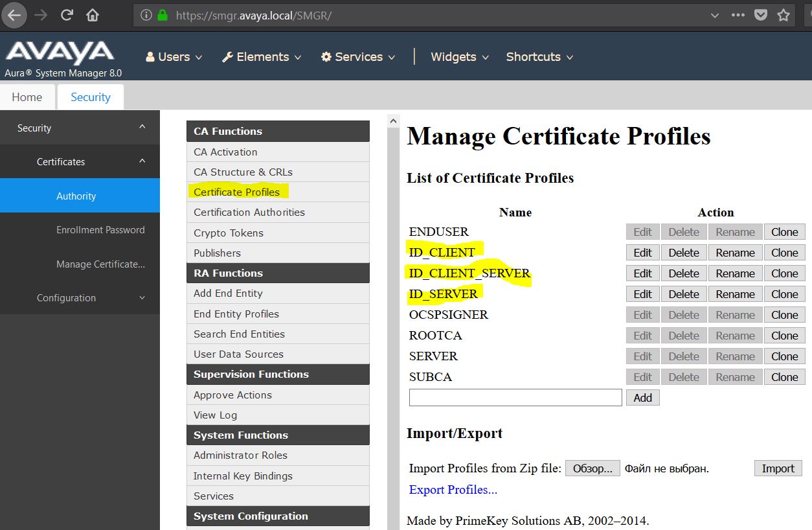Screen dimensions: 812x530
Task: Clone the ROOTCA profile
Action: pyautogui.click(x=784, y=336)
